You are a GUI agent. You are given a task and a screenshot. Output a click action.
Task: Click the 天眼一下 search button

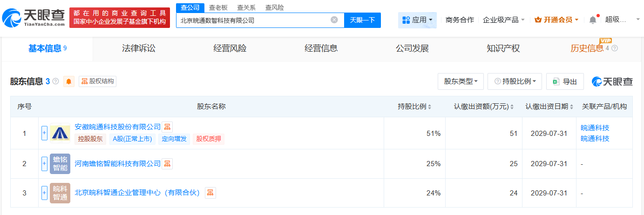point(362,20)
